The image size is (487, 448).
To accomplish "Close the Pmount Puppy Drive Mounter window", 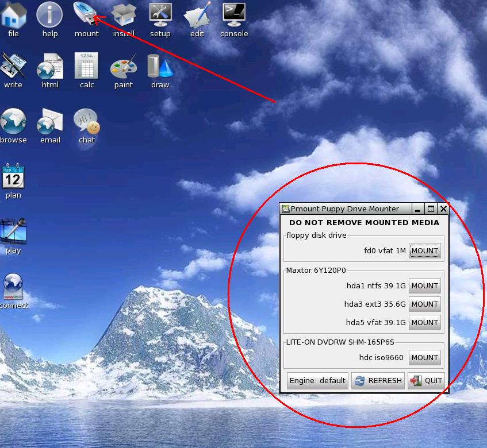I will pyautogui.click(x=443, y=209).
